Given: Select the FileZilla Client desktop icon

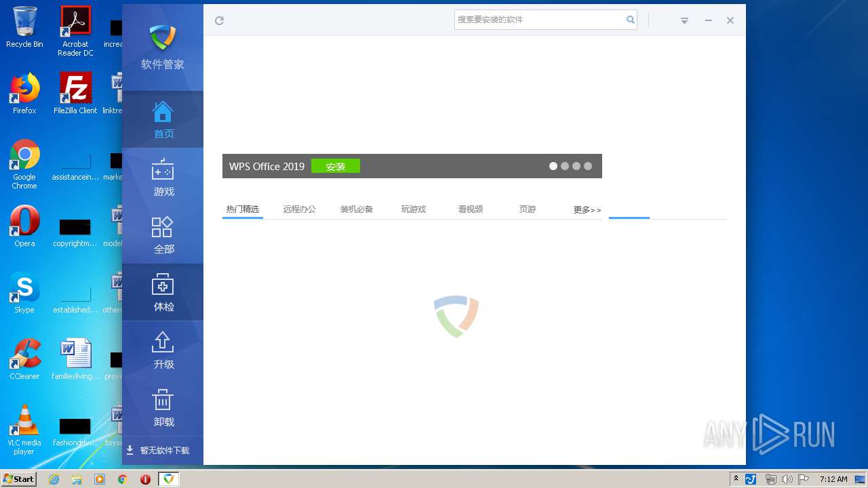Looking at the screenshot, I should (x=75, y=94).
